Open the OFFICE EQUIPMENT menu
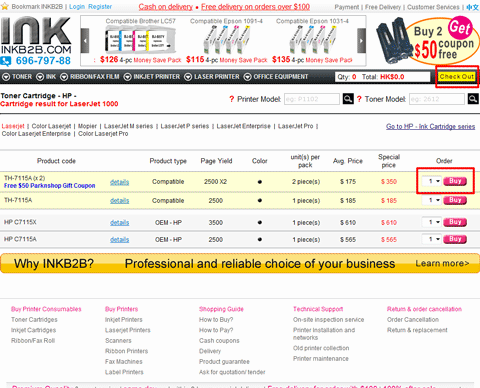 pyautogui.click(x=276, y=77)
